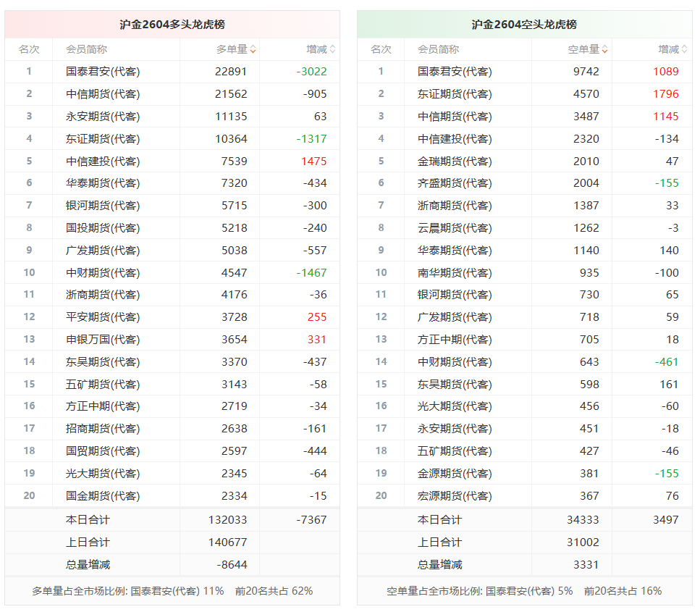
Task: Select 东证期货(代客) in the 空头 table
Action: pos(455,94)
